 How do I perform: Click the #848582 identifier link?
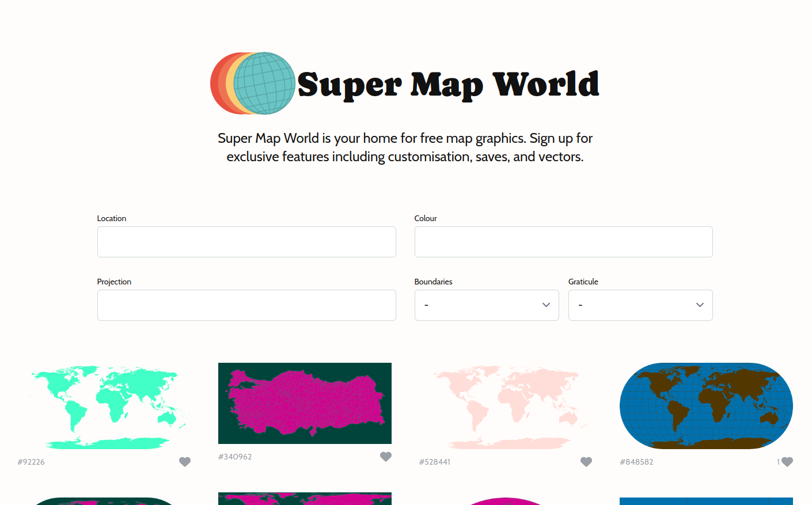pos(636,461)
